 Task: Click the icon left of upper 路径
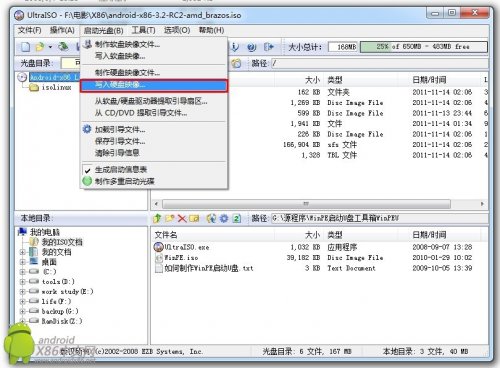236,63
